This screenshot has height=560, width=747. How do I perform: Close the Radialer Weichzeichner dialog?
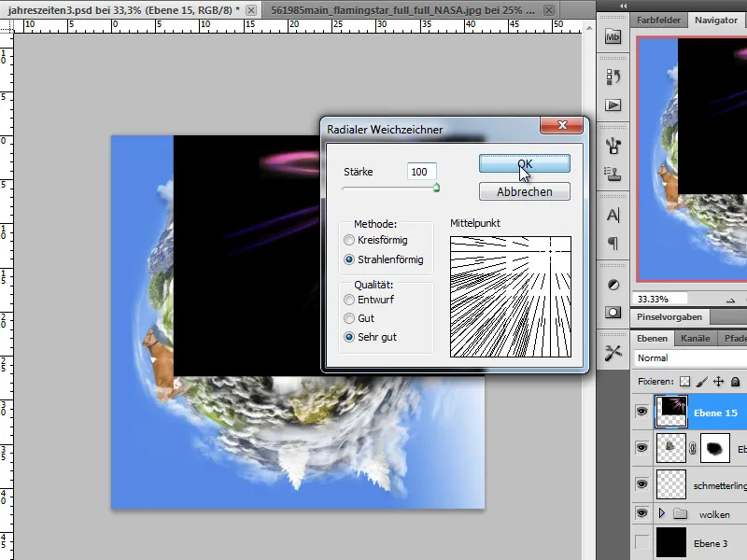click(x=562, y=125)
